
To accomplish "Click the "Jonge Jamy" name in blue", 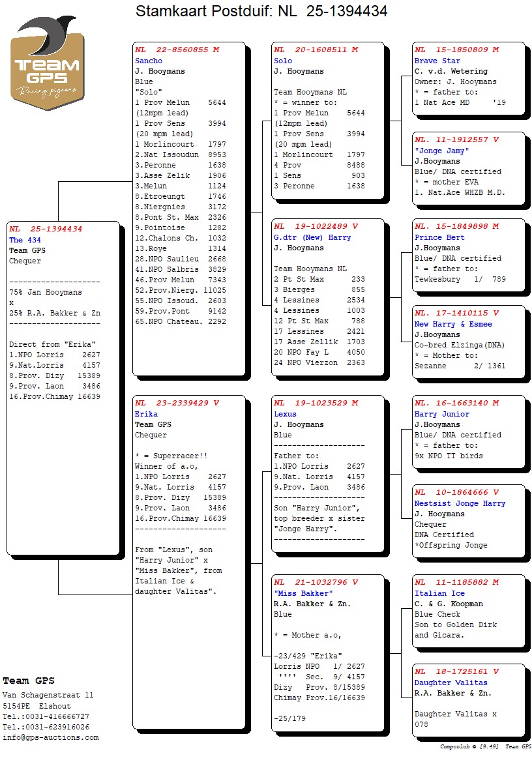I will click(x=441, y=151).
